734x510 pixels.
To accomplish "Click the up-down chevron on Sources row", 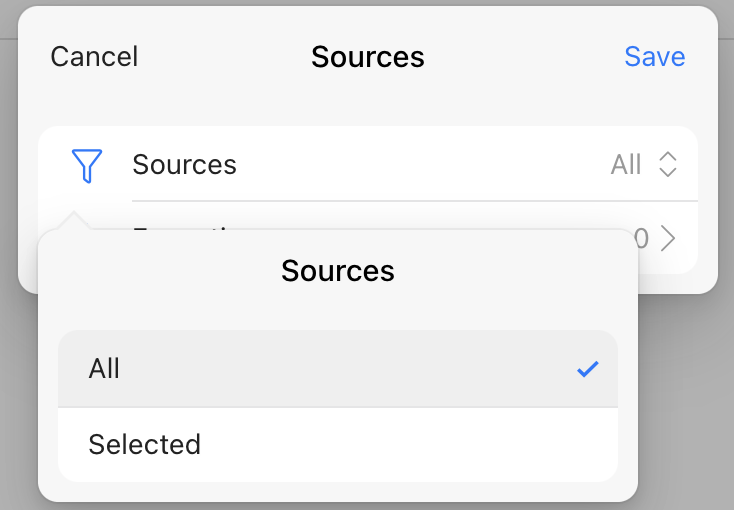I will point(668,164).
